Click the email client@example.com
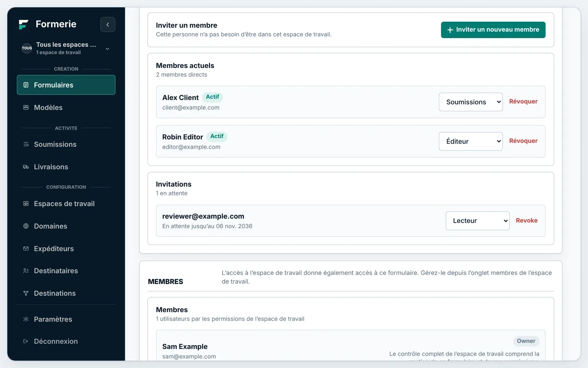Viewport: 588px width, 368px height. (191, 107)
